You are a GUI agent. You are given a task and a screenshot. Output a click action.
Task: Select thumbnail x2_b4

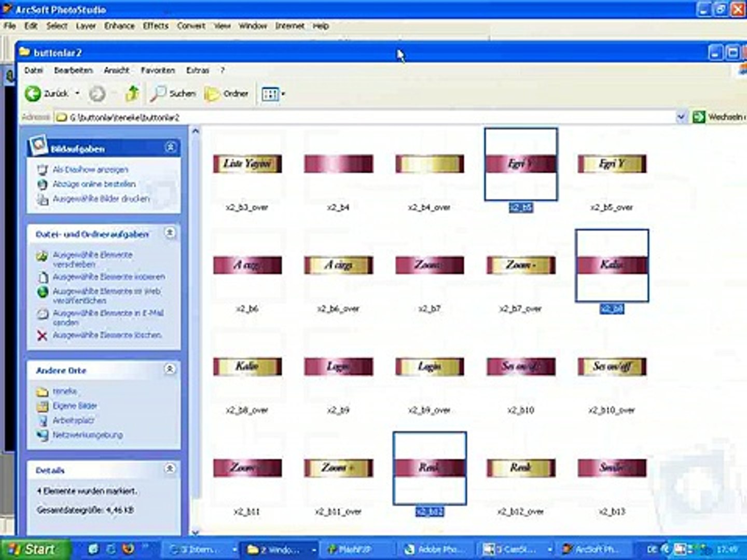point(338,164)
